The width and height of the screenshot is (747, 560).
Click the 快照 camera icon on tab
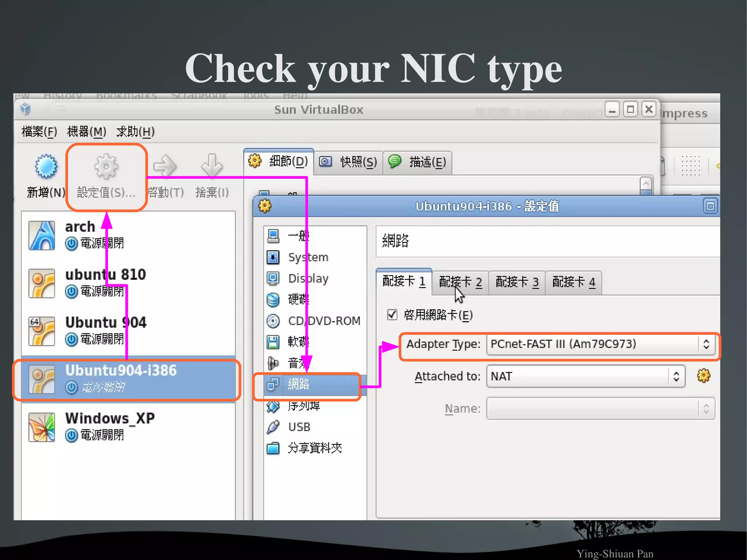point(325,161)
